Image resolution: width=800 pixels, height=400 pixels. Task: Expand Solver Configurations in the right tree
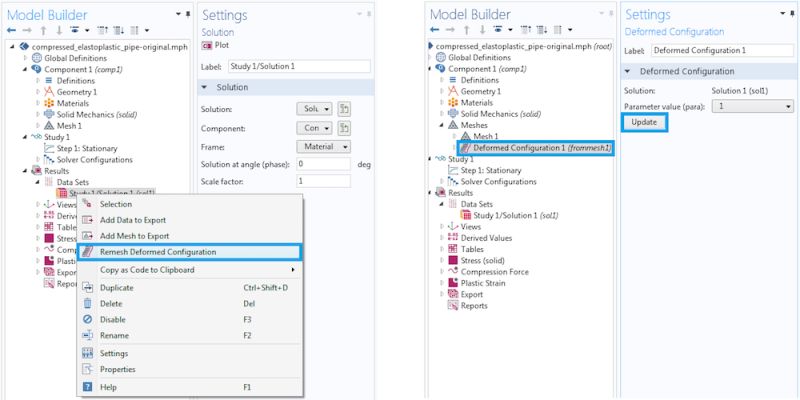442,182
